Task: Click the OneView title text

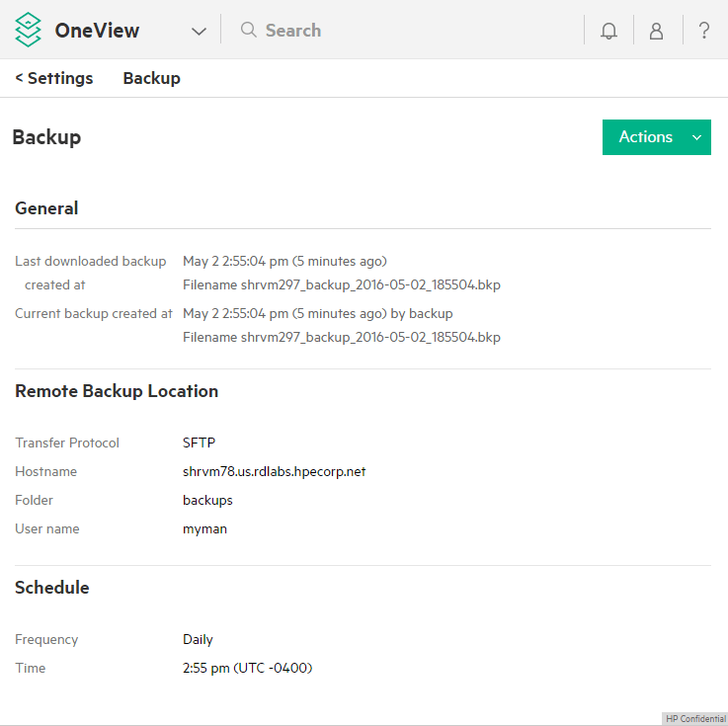Action: tap(97, 31)
